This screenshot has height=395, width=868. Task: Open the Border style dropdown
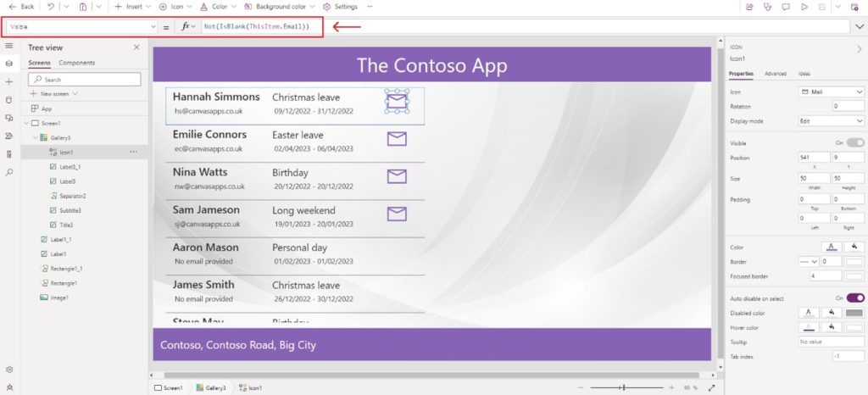coord(809,261)
